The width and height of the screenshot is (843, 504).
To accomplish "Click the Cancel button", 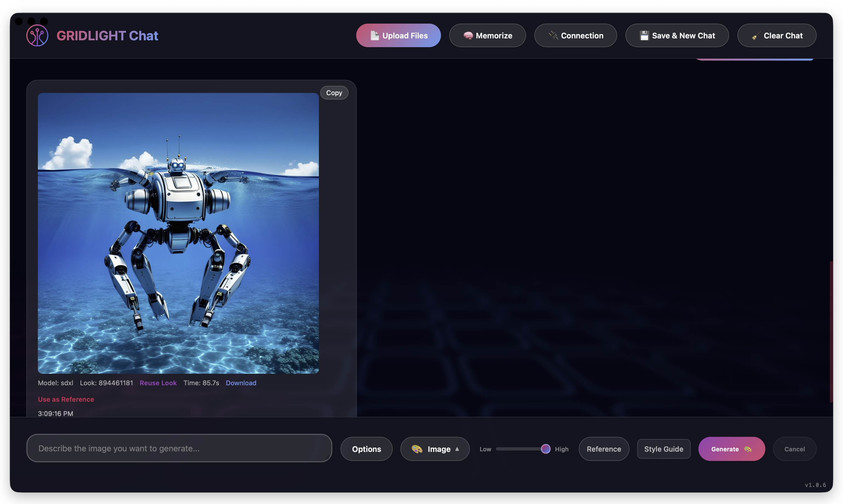I will 794,449.
